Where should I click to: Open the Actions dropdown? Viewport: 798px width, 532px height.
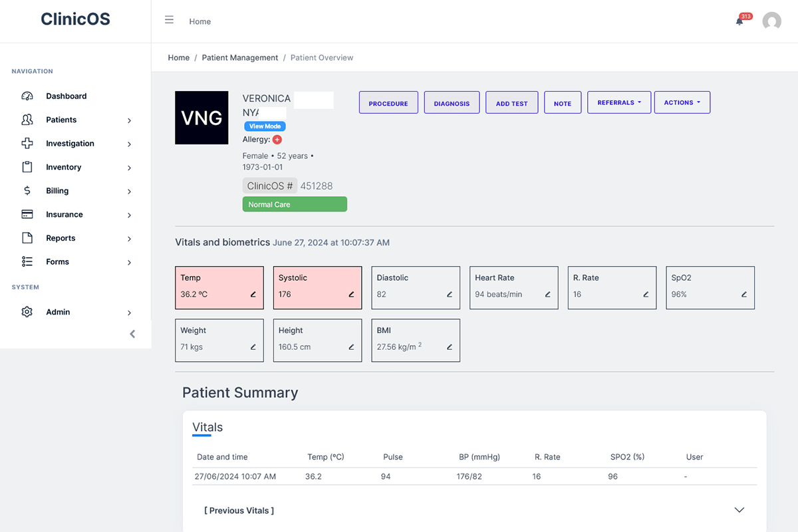pyautogui.click(x=682, y=102)
